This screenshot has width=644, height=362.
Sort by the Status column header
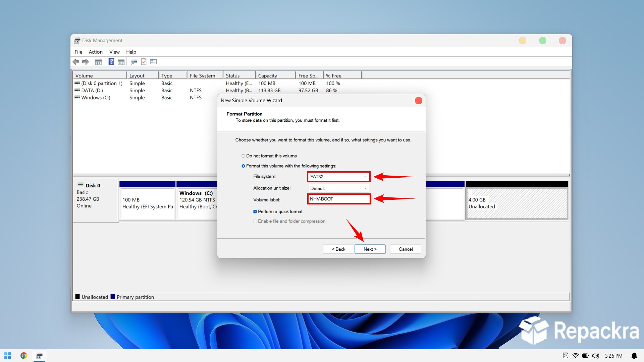239,76
